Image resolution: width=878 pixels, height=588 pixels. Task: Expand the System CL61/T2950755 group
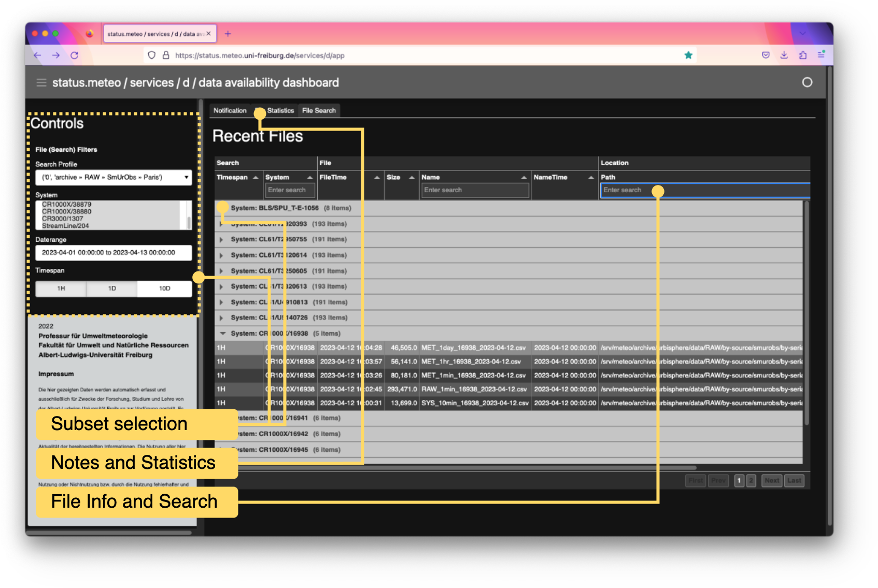(221, 240)
